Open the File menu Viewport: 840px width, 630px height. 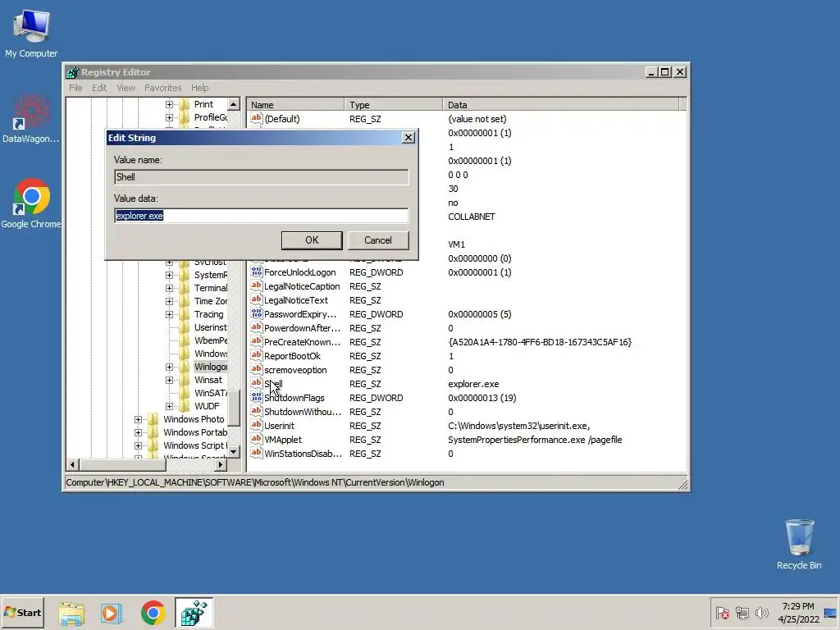[75, 88]
